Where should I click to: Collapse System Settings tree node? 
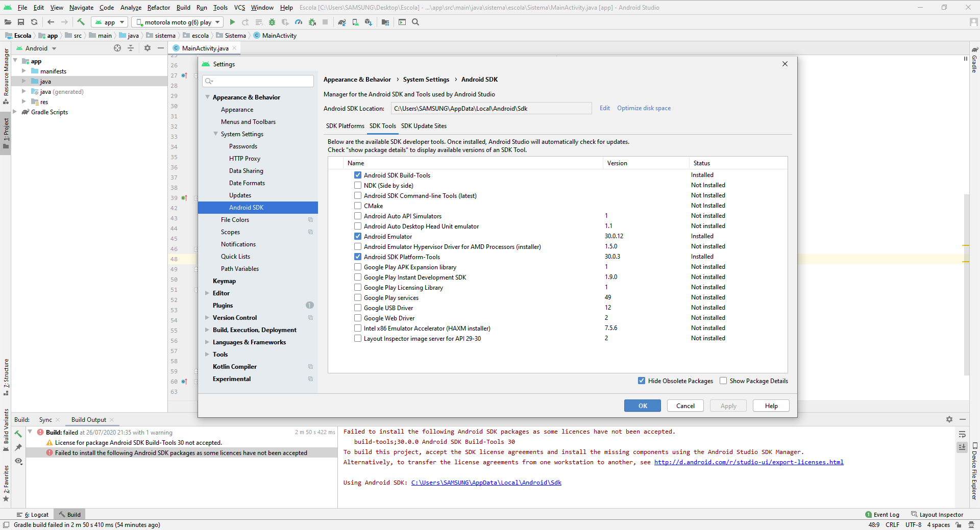pyautogui.click(x=215, y=134)
